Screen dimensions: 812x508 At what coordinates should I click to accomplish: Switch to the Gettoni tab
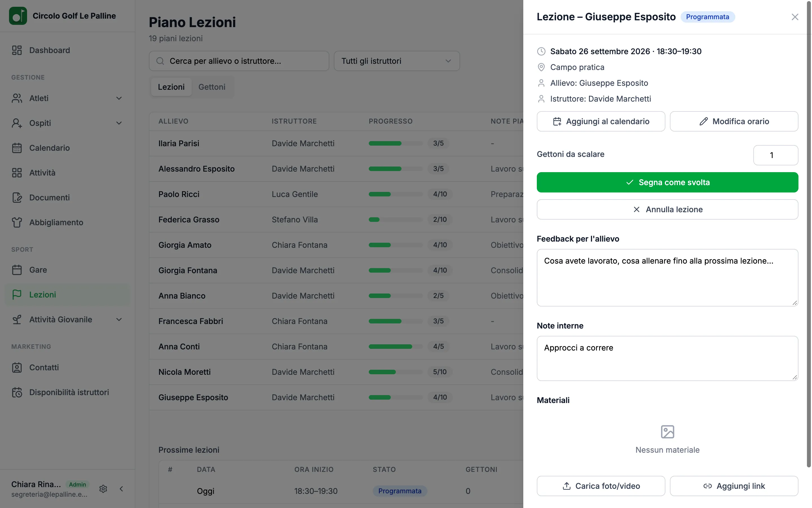[x=212, y=87]
